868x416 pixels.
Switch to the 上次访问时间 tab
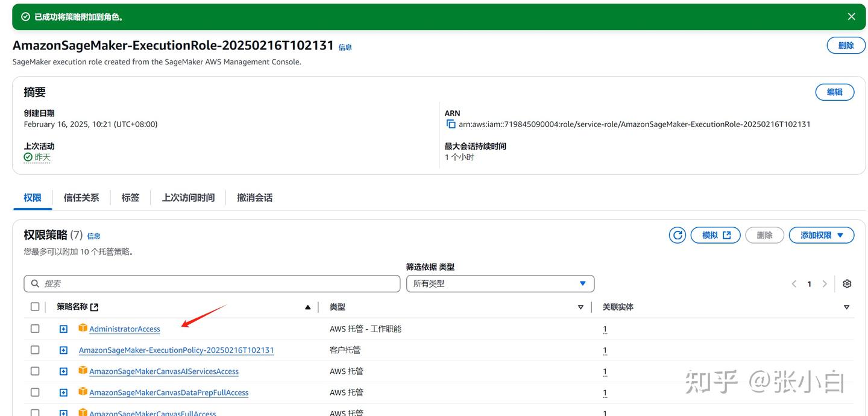point(188,198)
